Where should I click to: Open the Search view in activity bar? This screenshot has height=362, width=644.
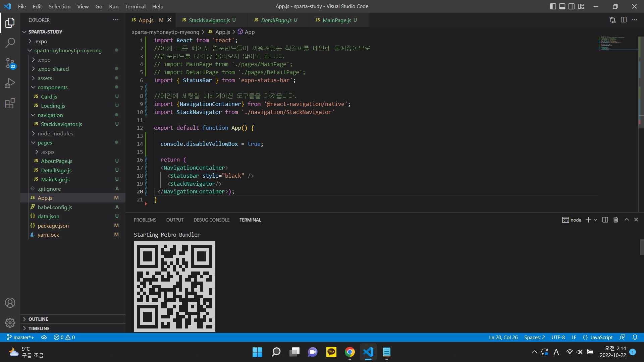click(10, 43)
